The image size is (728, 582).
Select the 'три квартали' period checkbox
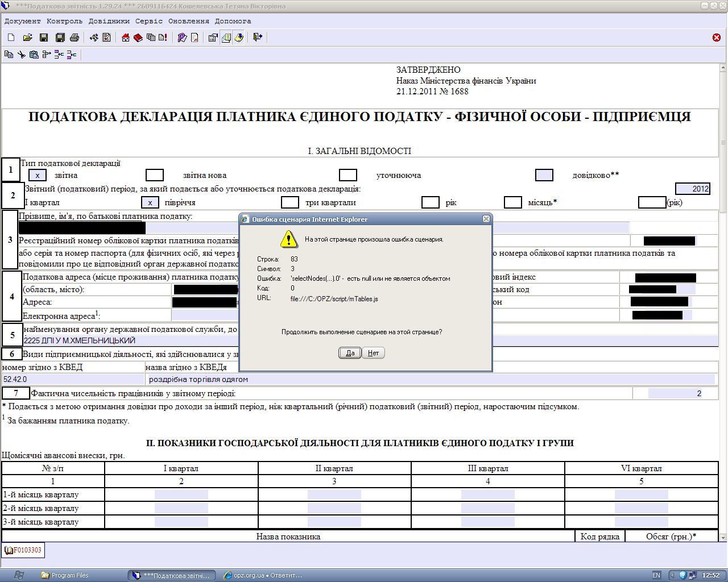click(290, 202)
